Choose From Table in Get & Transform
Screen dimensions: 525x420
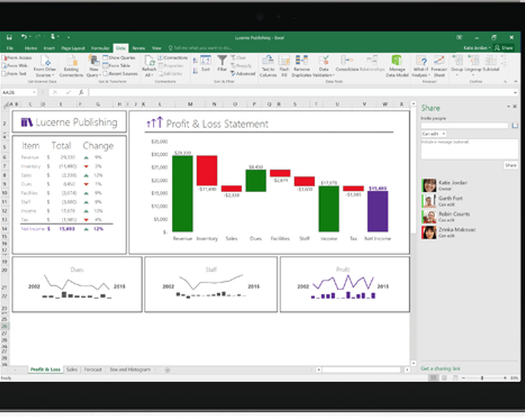[x=117, y=65]
